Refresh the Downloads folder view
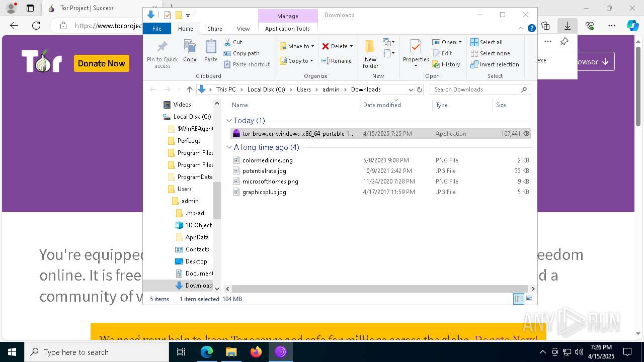 [x=420, y=89]
